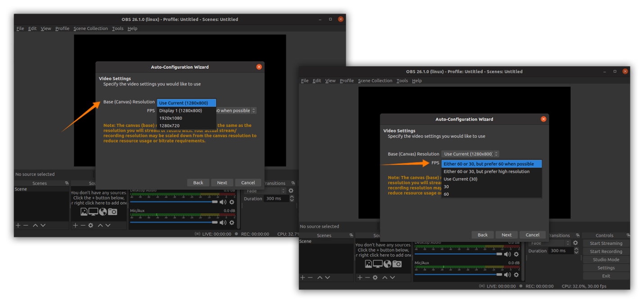Move scene down in left OBS window
Screen dimensions: 644x303
(x=43, y=225)
